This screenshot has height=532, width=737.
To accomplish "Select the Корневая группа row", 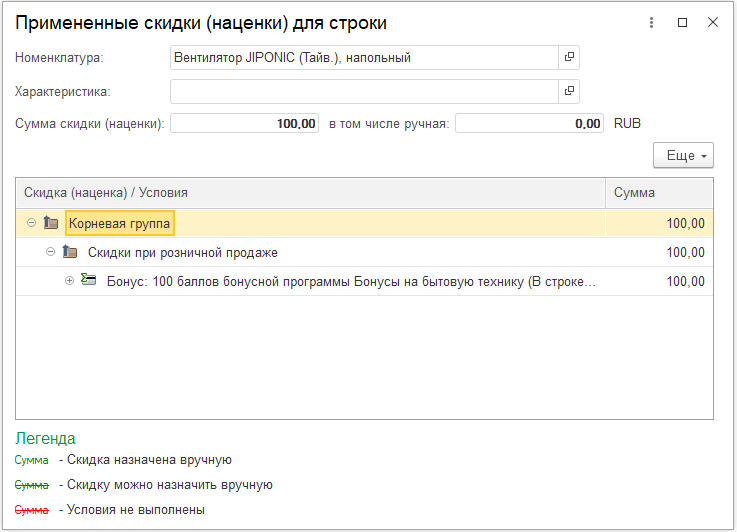I will click(364, 223).
